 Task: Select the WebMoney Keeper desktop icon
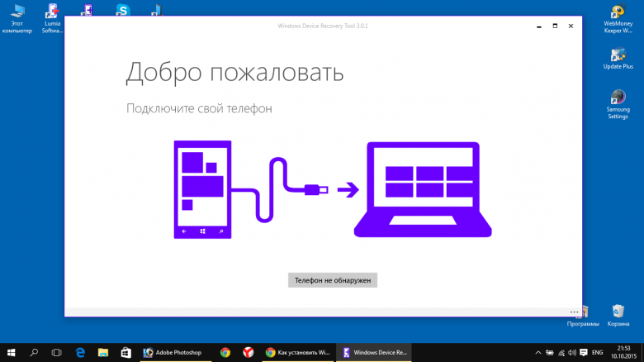(618, 19)
